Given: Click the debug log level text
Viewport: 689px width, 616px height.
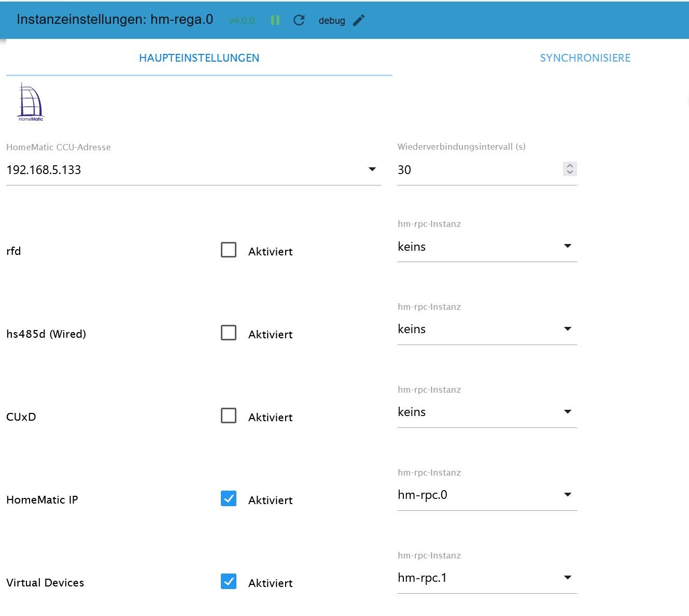Looking at the screenshot, I should pos(332,21).
